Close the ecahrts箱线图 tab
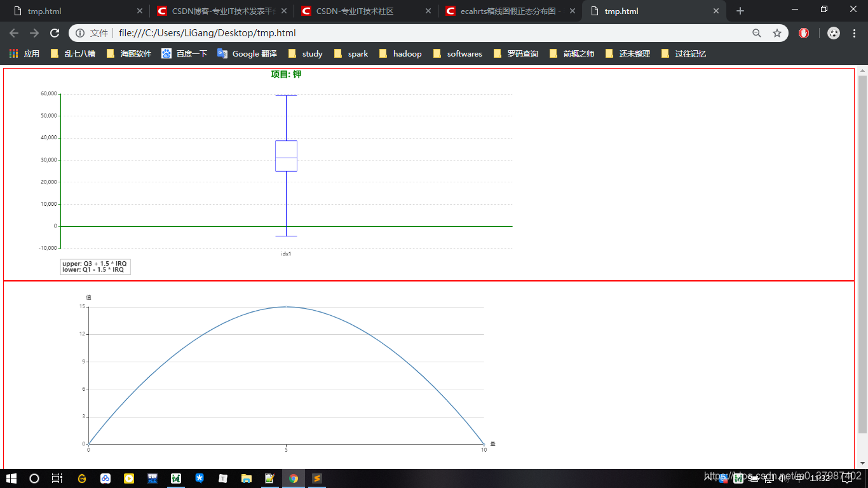This screenshot has width=868, height=488. click(x=573, y=11)
